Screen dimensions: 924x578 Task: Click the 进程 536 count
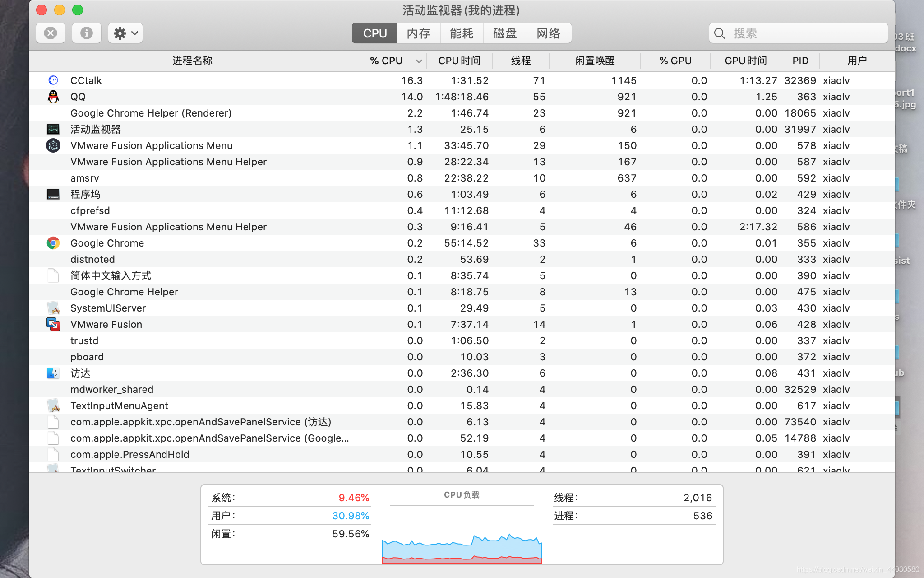pyautogui.click(x=703, y=516)
